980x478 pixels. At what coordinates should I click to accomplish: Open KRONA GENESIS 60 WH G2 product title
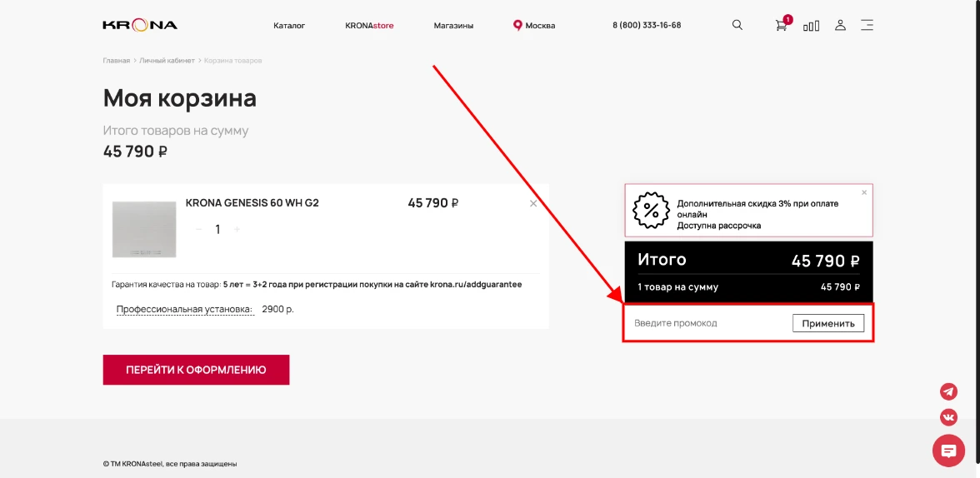click(x=252, y=203)
